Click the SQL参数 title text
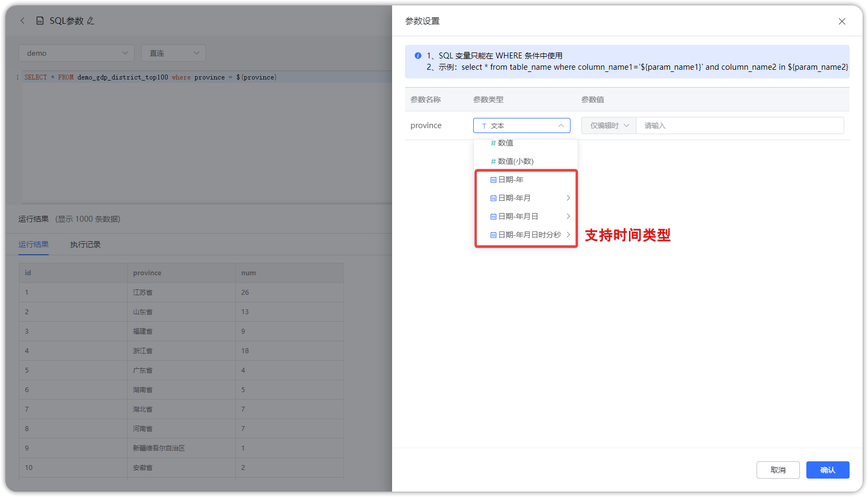868x497 pixels. point(67,21)
